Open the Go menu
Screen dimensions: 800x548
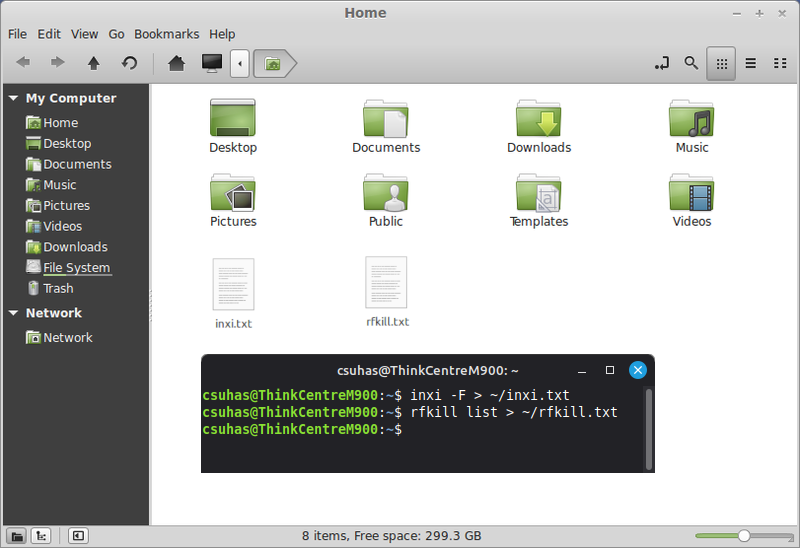point(116,34)
